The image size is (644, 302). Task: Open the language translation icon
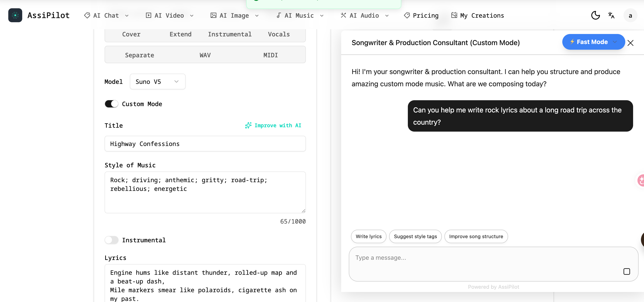pyautogui.click(x=612, y=15)
